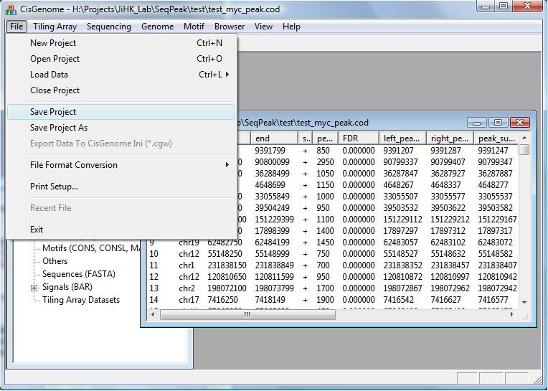Close the main CisGenome window
This screenshot has width=548, height=391.
(528, 6)
